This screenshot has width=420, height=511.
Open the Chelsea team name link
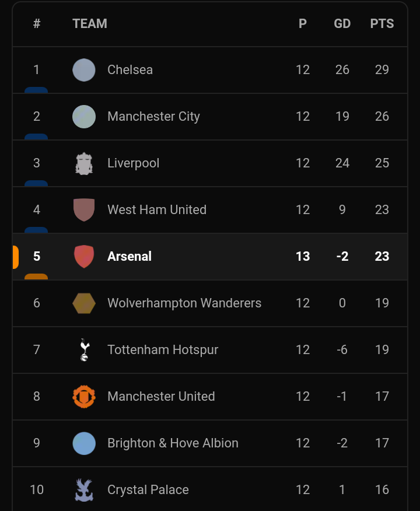130,70
